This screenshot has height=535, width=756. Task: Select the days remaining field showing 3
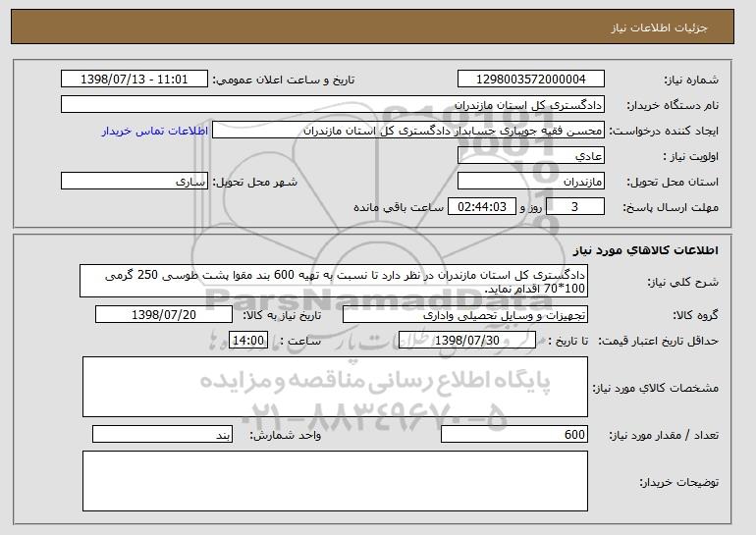574,207
